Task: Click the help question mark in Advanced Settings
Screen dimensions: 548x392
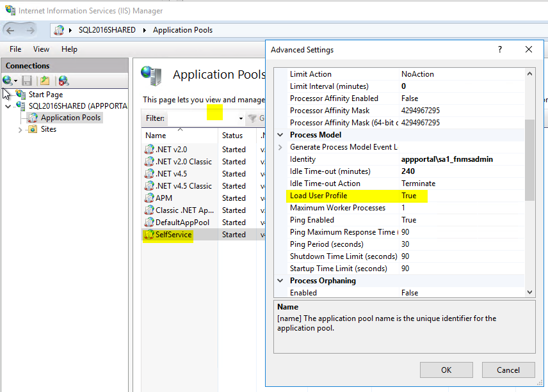Action: point(500,50)
